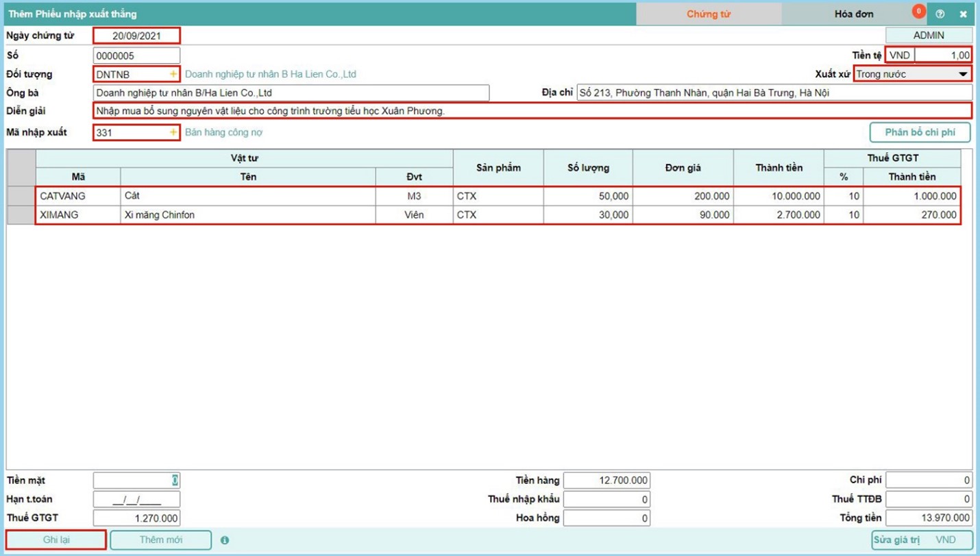Screen dimensions: 980x556
Task: Click the orange notification badge icon
Action: click(x=918, y=11)
